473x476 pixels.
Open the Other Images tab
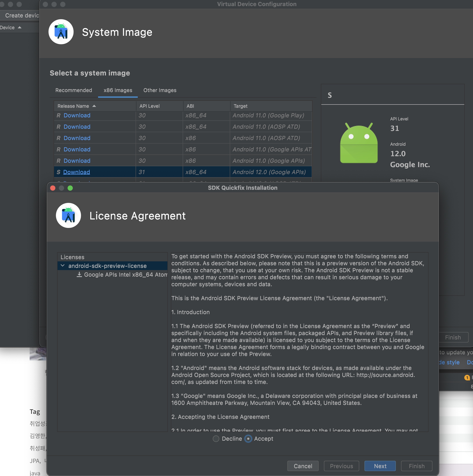pos(160,90)
